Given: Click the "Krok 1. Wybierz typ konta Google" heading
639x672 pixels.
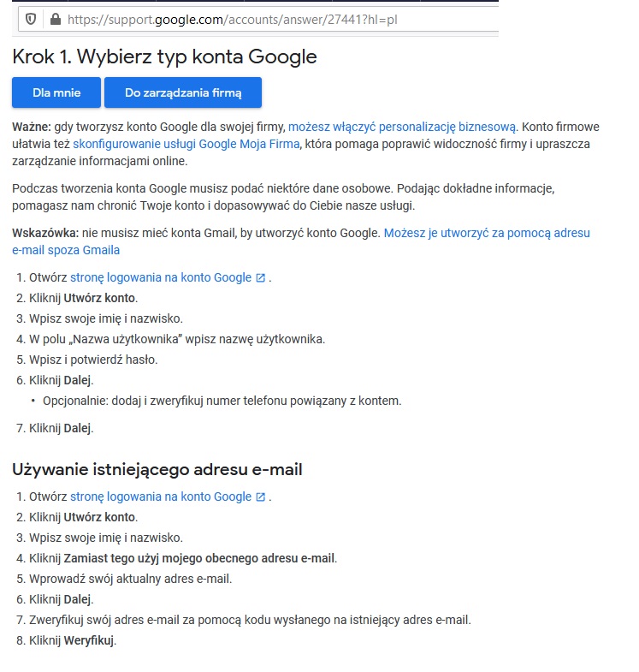Looking at the screenshot, I should (x=164, y=56).
